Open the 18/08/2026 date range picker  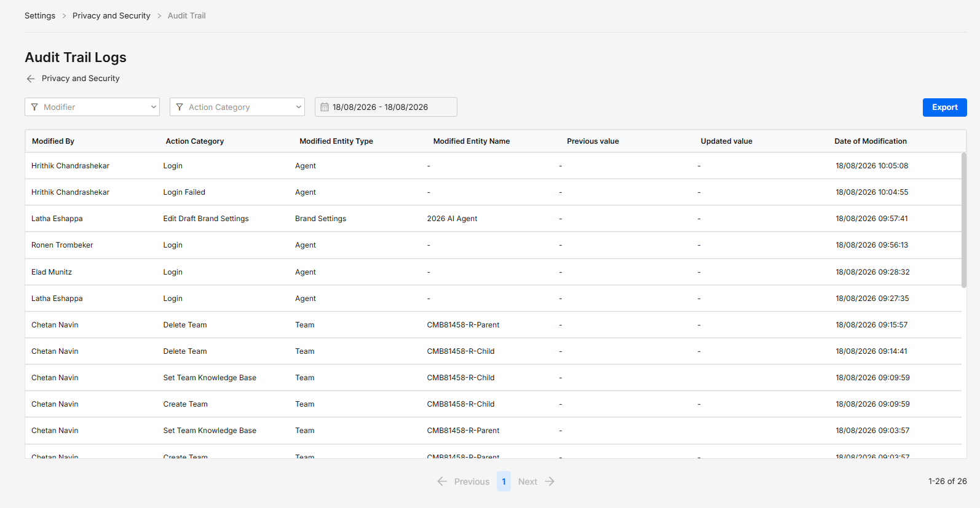(386, 107)
